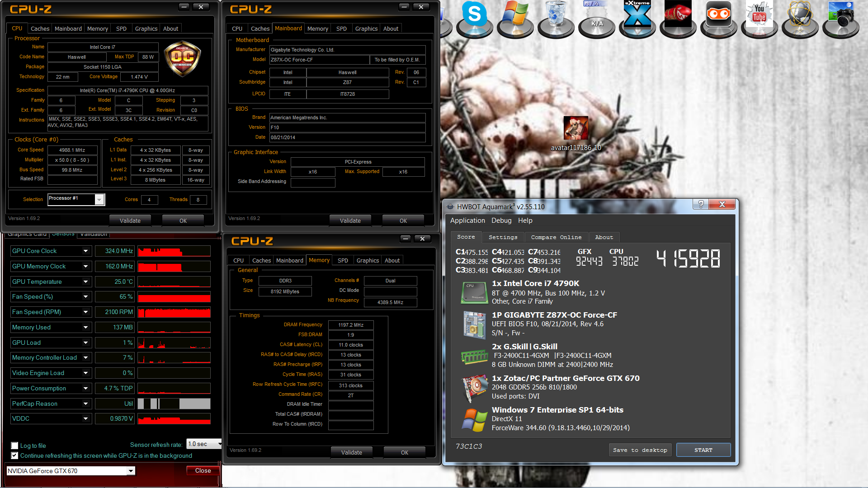Viewport: 868px width, 488px height.
Task: Expand the VDDC sensor dropdown
Action: (85, 419)
